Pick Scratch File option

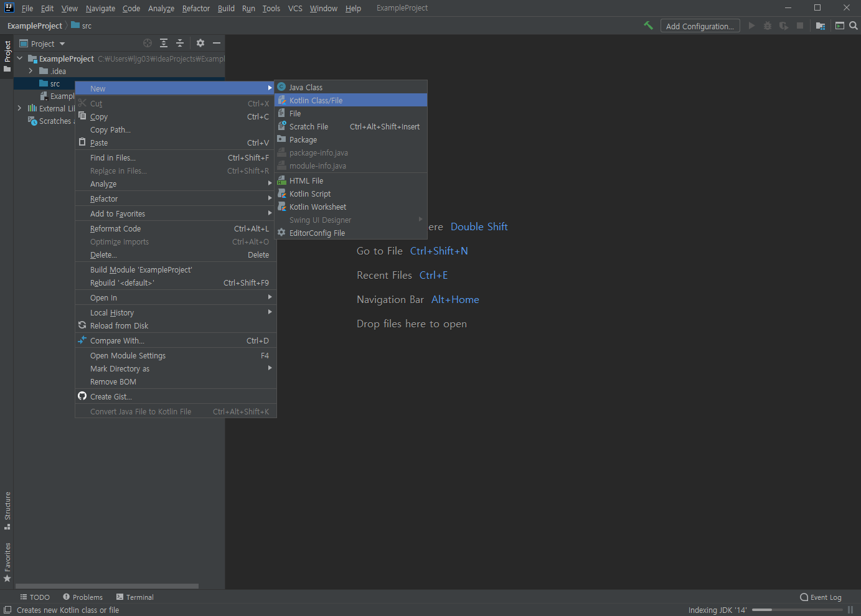point(351,126)
